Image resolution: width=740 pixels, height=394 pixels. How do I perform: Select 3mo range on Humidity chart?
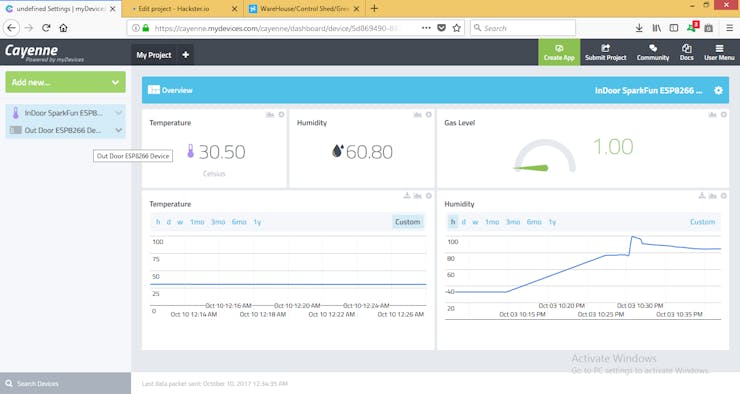[x=513, y=222]
